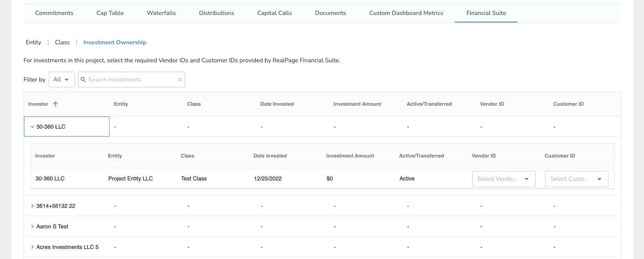Expand the Acres Investments LLC 5 row
The image size is (644, 259).
(x=33, y=247)
